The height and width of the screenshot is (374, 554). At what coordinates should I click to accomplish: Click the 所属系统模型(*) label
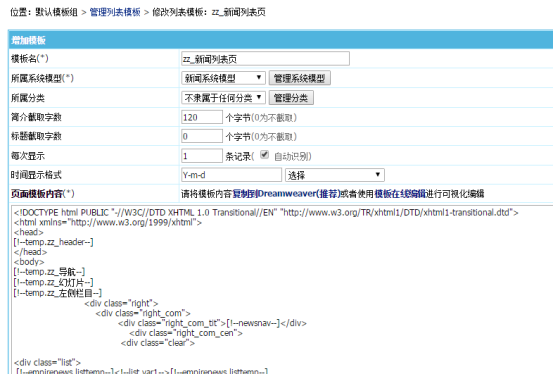(42, 78)
